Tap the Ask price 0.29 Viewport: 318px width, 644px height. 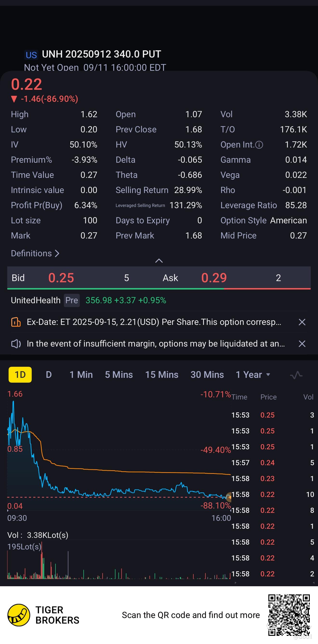pyautogui.click(x=214, y=278)
